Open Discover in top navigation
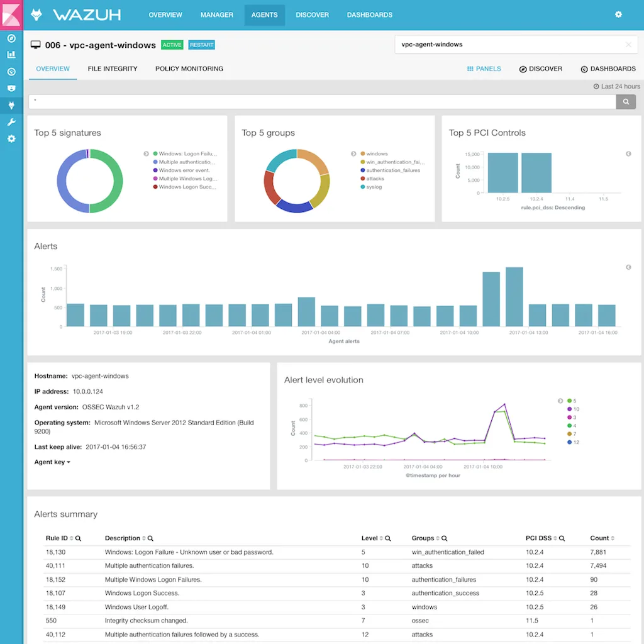This screenshot has width=644, height=644. [x=312, y=15]
